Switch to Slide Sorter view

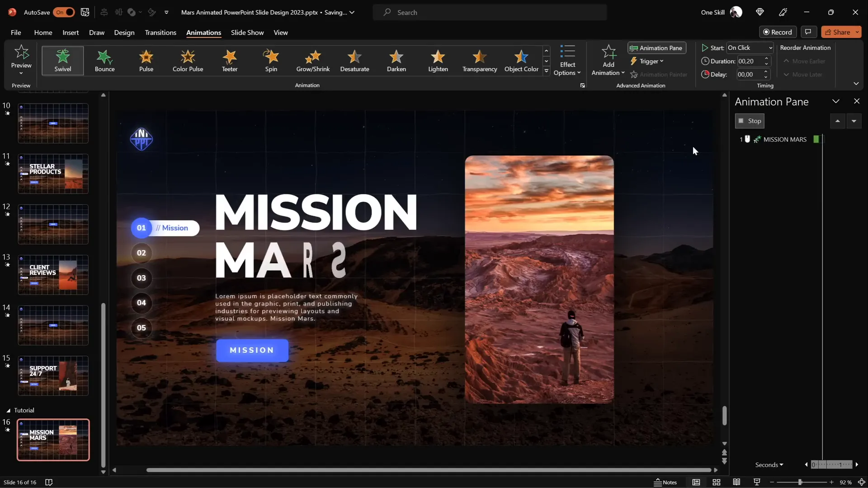click(716, 482)
